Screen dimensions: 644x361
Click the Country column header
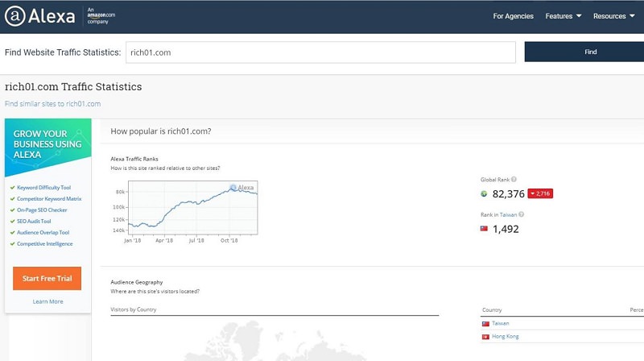pyautogui.click(x=492, y=309)
